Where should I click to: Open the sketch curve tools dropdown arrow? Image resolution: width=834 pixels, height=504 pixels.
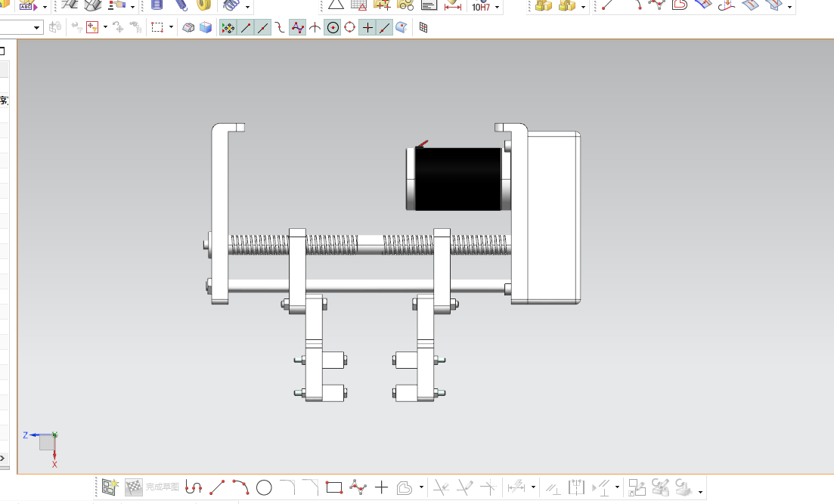coord(421,487)
